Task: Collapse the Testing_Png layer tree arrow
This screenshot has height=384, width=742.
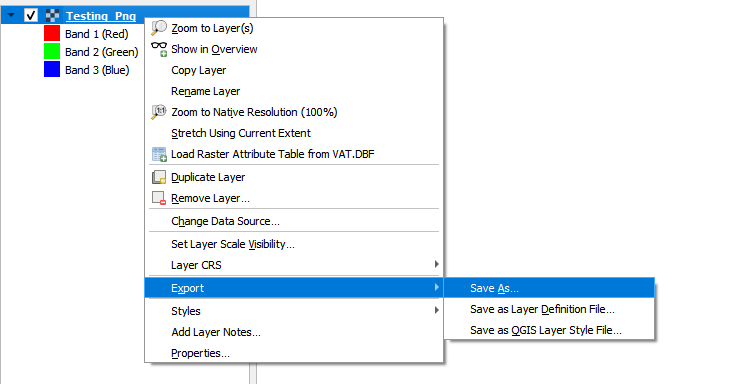Action: [11, 16]
